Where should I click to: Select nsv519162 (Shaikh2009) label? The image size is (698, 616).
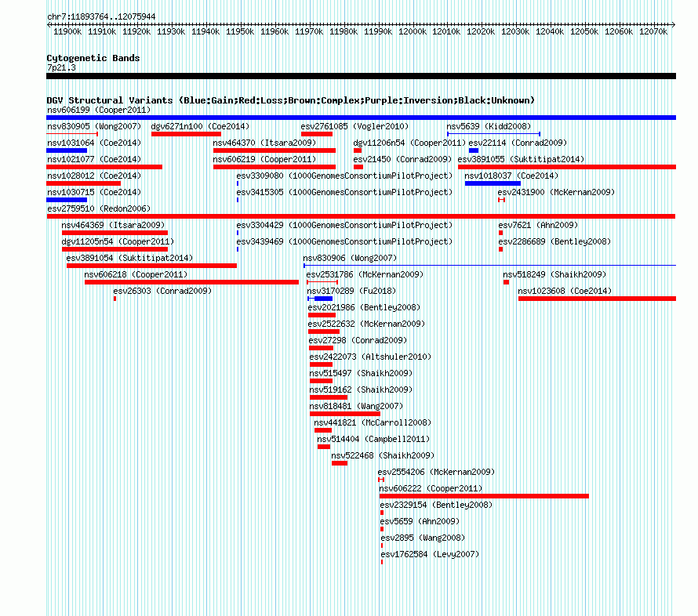pyautogui.click(x=361, y=390)
